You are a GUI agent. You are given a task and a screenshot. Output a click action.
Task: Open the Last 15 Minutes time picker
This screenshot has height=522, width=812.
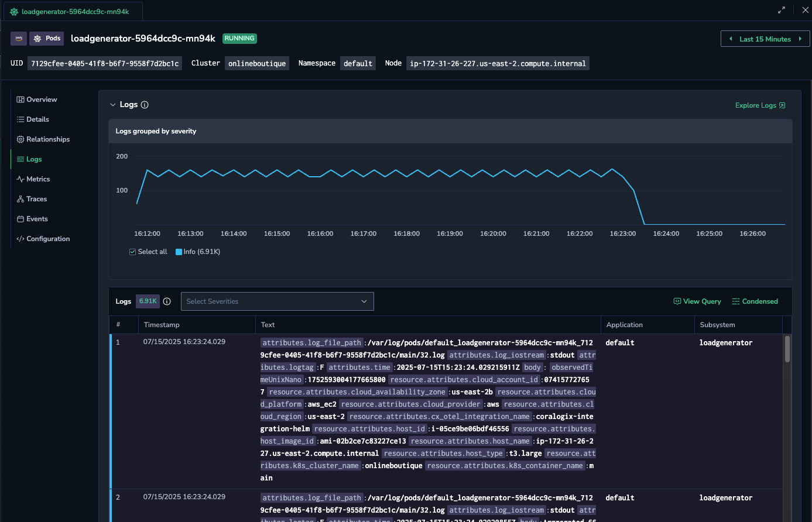[765, 39]
